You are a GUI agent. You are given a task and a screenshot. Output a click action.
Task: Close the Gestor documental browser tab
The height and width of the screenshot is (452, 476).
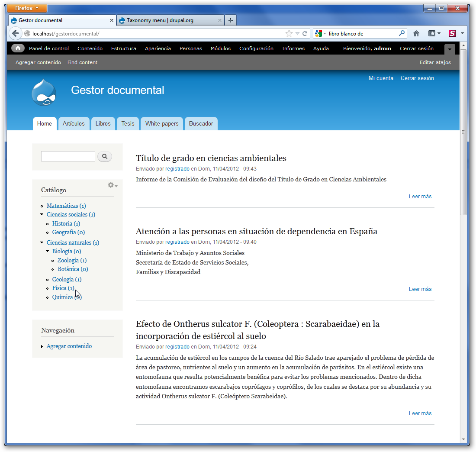(x=111, y=20)
